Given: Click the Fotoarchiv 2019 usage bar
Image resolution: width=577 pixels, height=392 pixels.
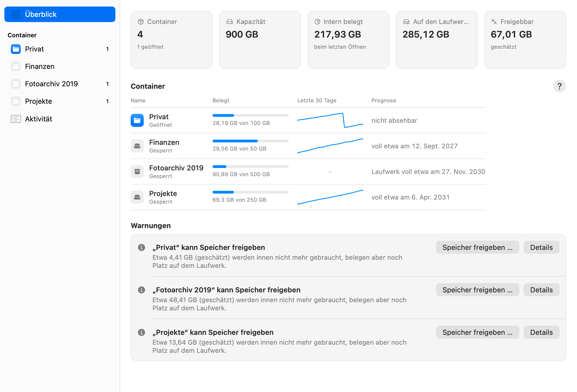Looking at the screenshot, I should click(250, 167).
